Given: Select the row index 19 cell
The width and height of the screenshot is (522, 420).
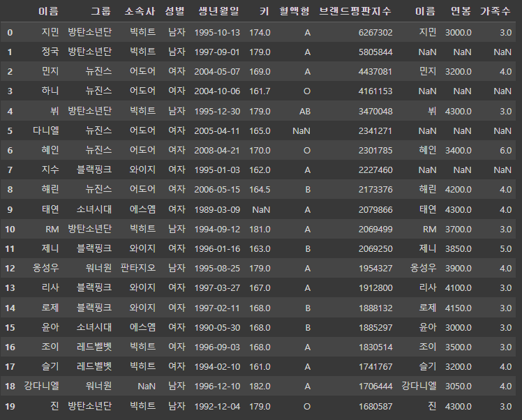Looking at the screenshot, I should 10,406.
